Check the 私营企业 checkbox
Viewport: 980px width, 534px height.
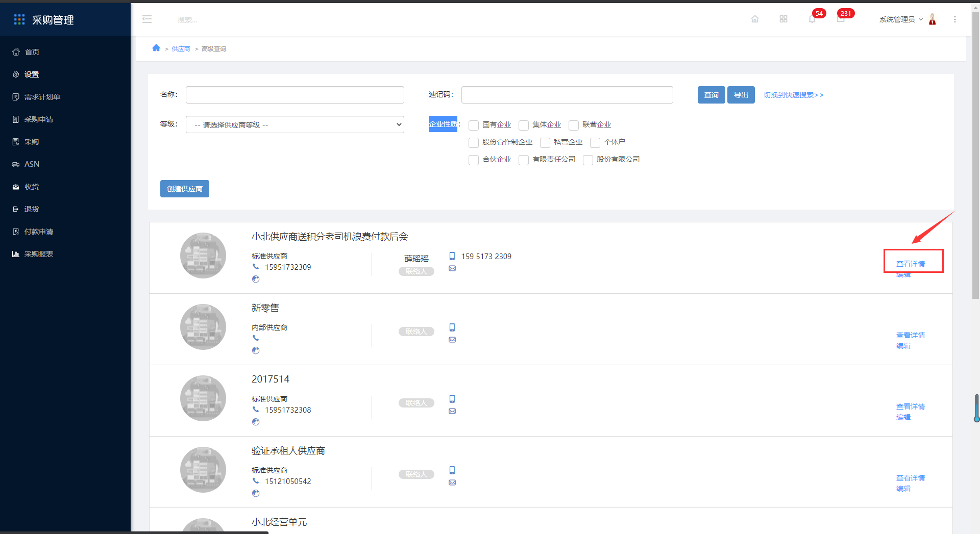(545, 143)
